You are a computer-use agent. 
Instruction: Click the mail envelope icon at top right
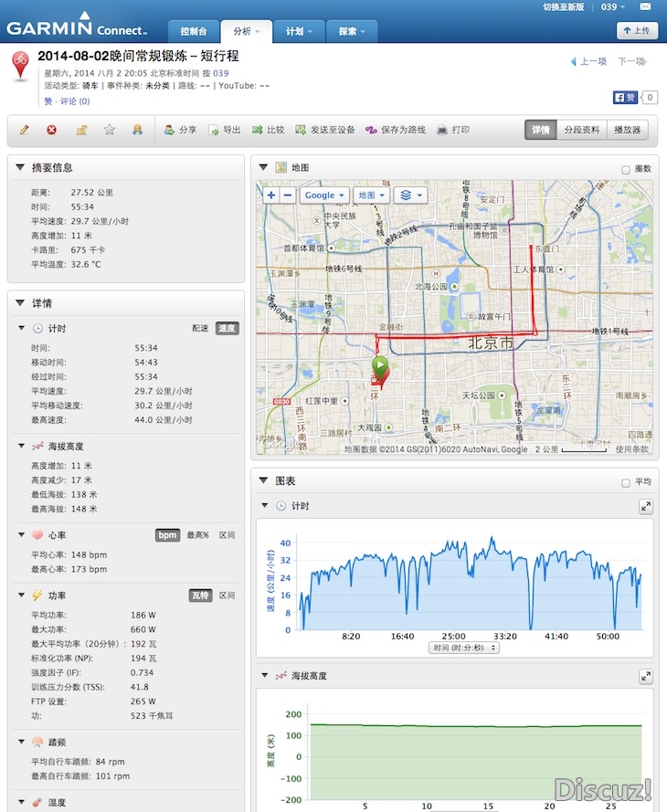pyautogui.click(x=645, y=6)
